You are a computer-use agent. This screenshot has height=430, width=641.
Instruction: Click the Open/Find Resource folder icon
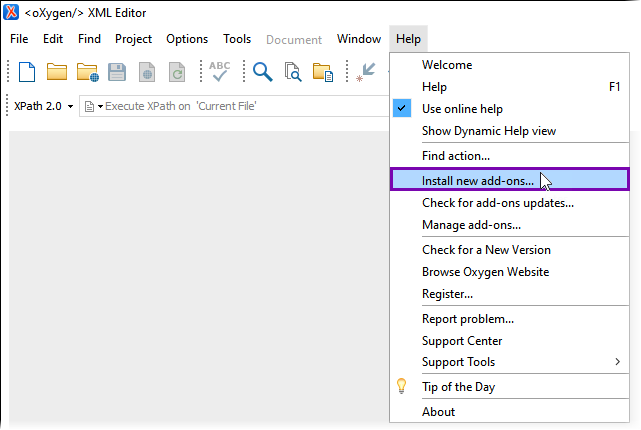[x=323, y=72]
